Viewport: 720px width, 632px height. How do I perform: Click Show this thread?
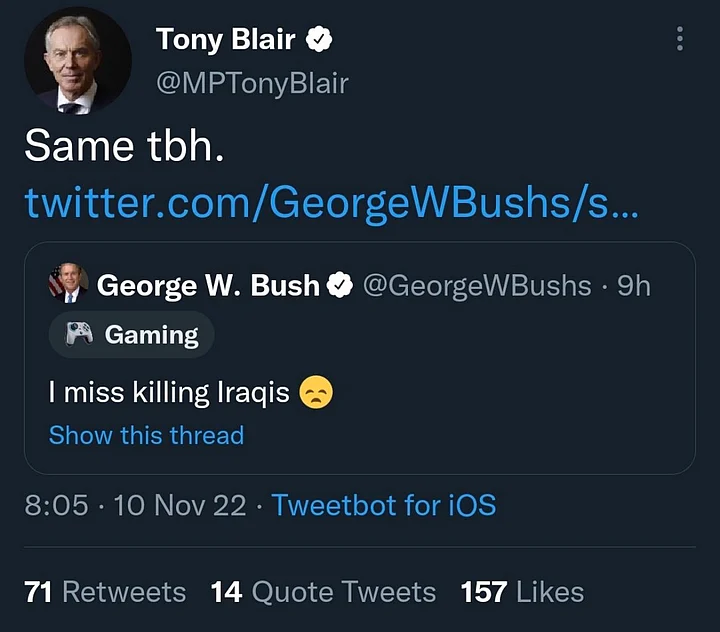(146, 435)
